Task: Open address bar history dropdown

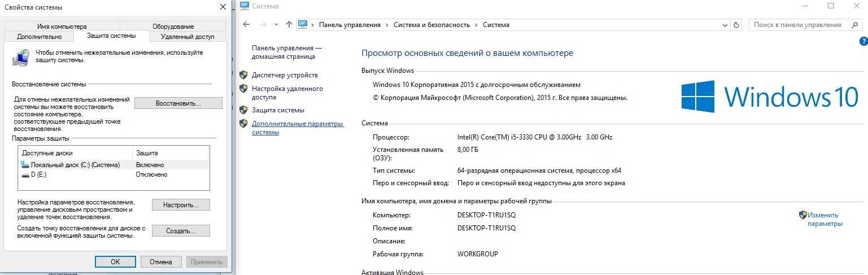Action: point(725,25)
